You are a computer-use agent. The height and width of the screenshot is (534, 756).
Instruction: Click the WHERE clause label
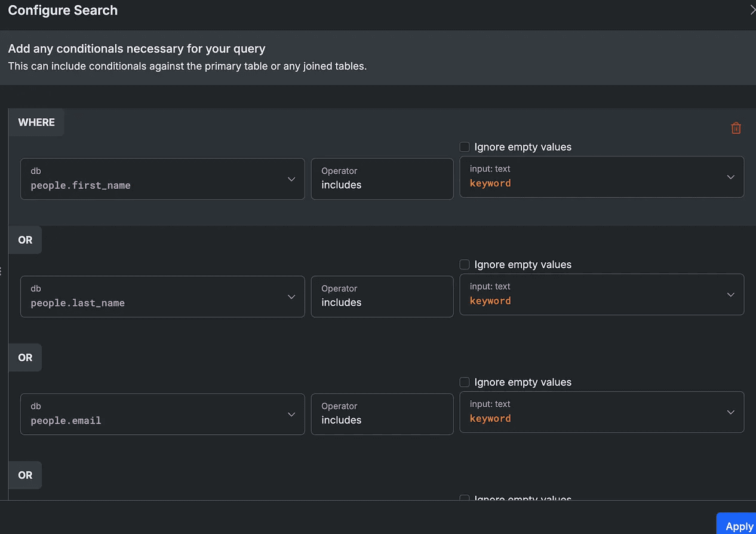pyautogui.click(x=36, y=122)
